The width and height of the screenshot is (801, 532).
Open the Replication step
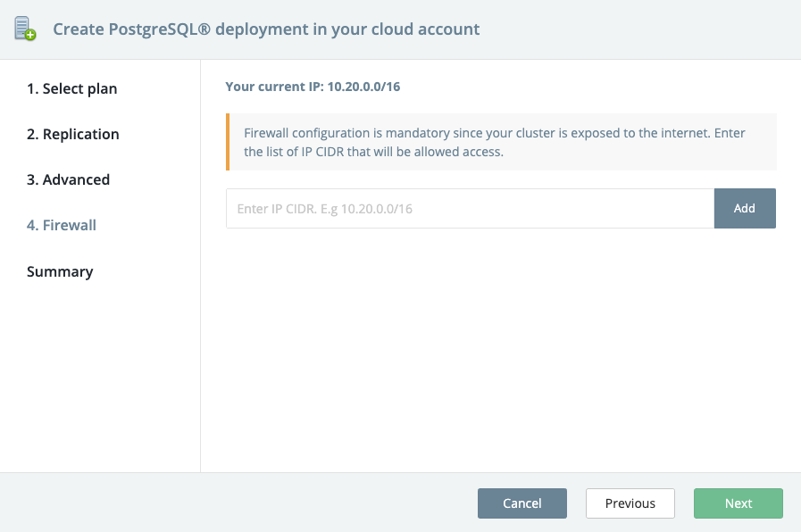pos(73,134)
